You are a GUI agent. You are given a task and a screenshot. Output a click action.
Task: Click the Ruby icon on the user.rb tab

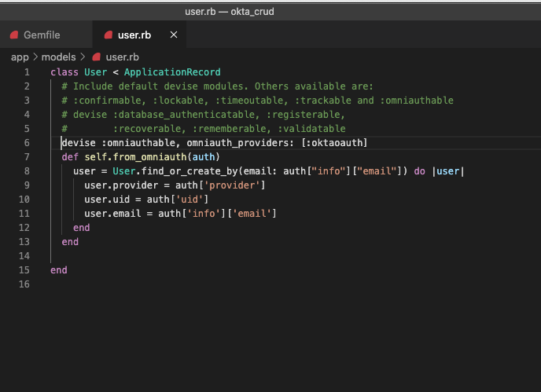(107, 35)
